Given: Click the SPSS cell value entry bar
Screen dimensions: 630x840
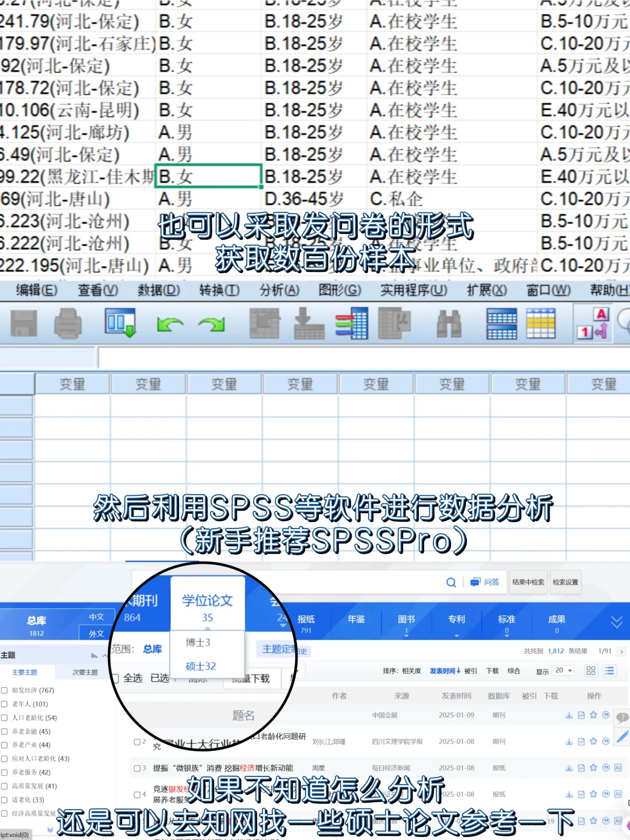Looking at the screenshot, I should (x=364, y=357).
